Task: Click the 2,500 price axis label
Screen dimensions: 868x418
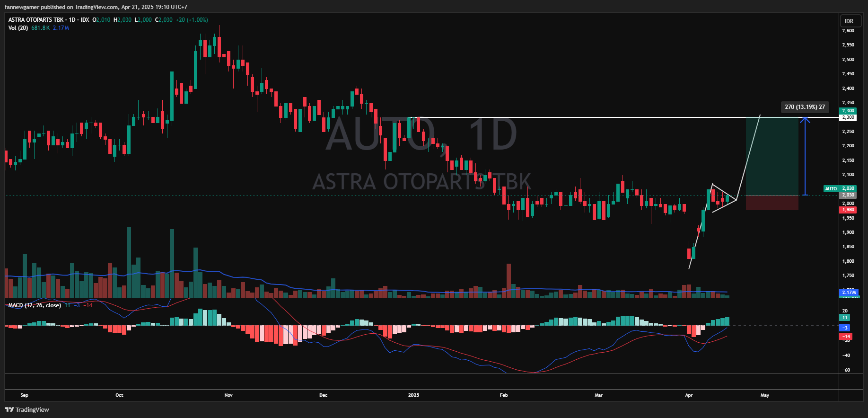Action: tap(848, 60)
